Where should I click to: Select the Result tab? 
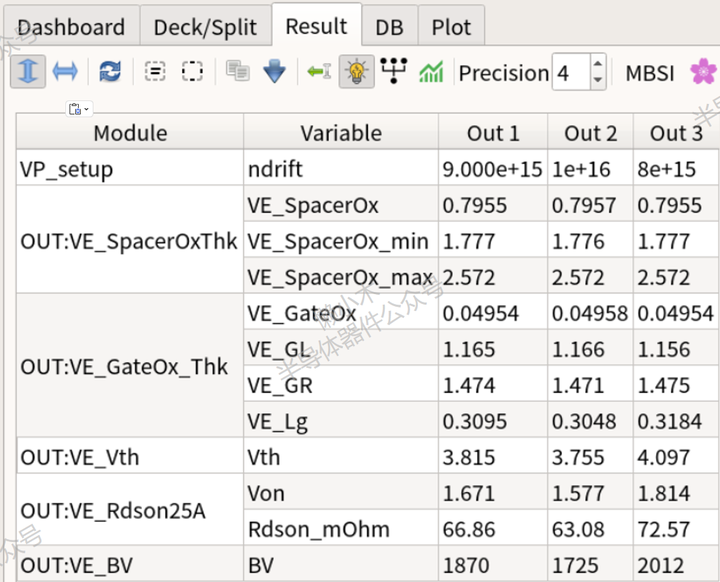[316, 25]
